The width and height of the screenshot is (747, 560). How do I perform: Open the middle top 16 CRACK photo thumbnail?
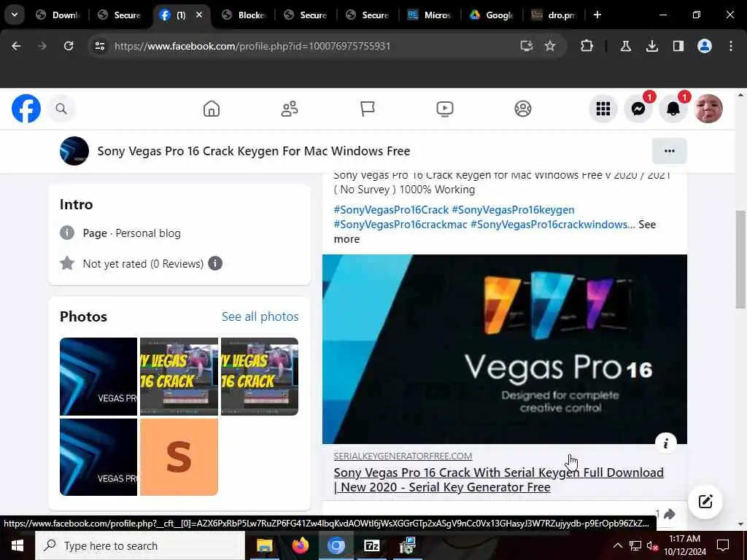click(179, 377)
